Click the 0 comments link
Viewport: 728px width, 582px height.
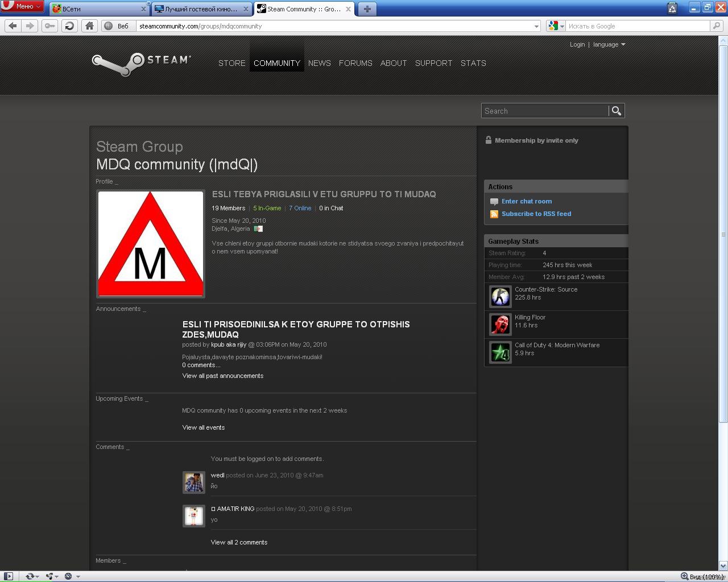[x=201, y=365]
